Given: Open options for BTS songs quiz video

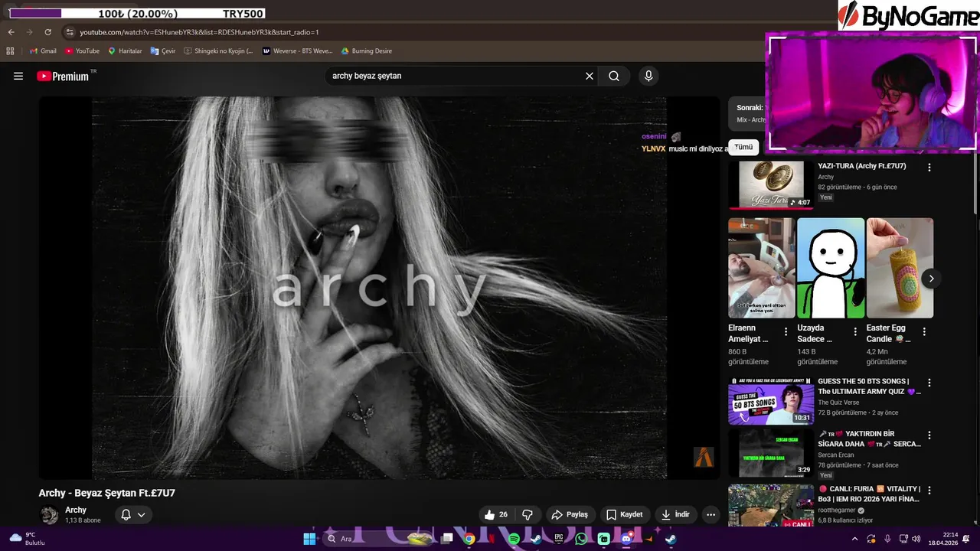Looking at the screenshot, I should point(929,382).
